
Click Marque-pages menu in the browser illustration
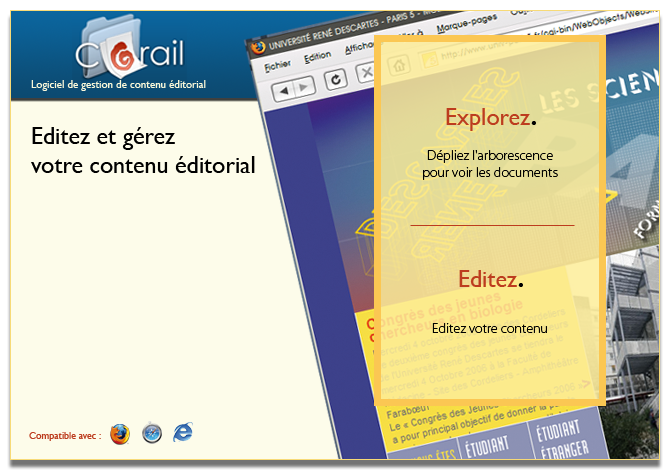click(x=467, y=23)
